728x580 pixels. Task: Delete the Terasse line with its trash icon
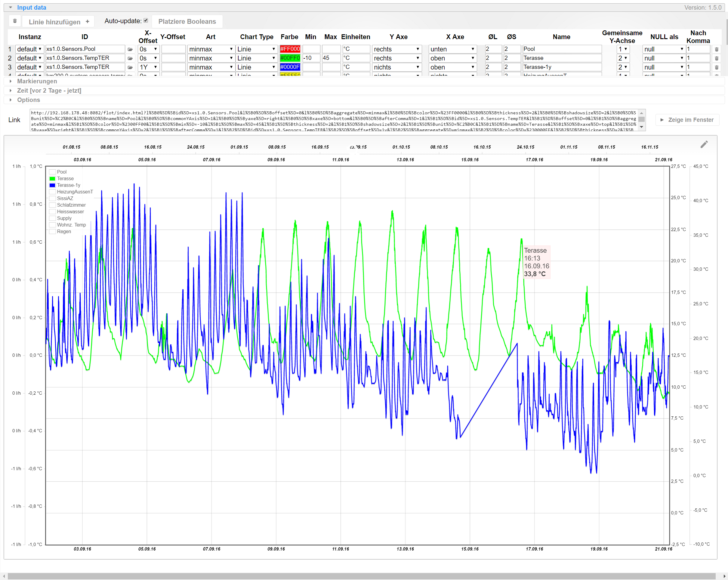(717, 58)
